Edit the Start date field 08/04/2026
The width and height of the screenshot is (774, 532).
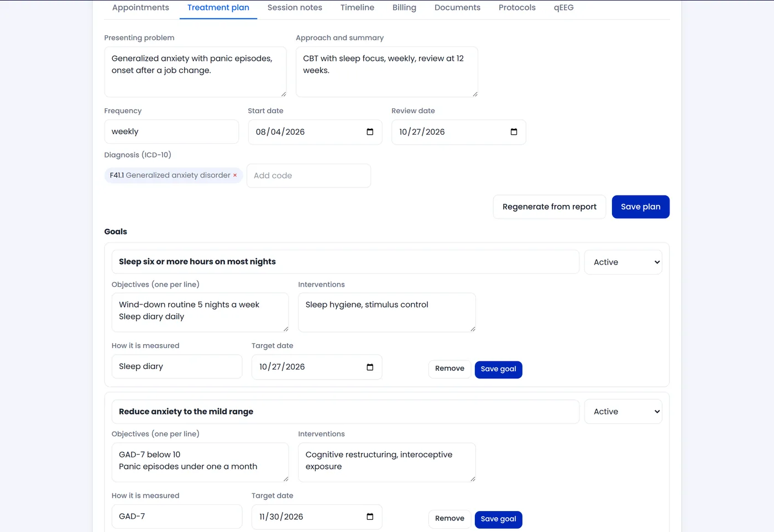(x=315, y=132)
